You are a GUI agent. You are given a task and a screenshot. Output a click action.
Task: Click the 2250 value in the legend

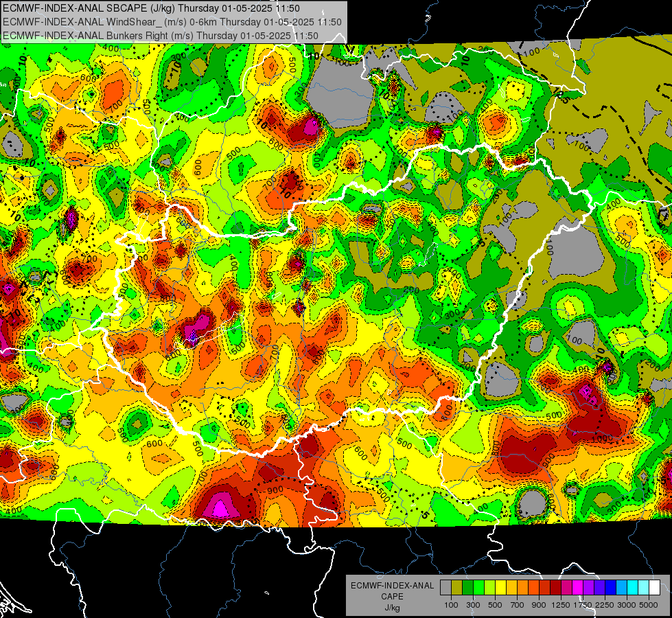(x=605, y=605)
